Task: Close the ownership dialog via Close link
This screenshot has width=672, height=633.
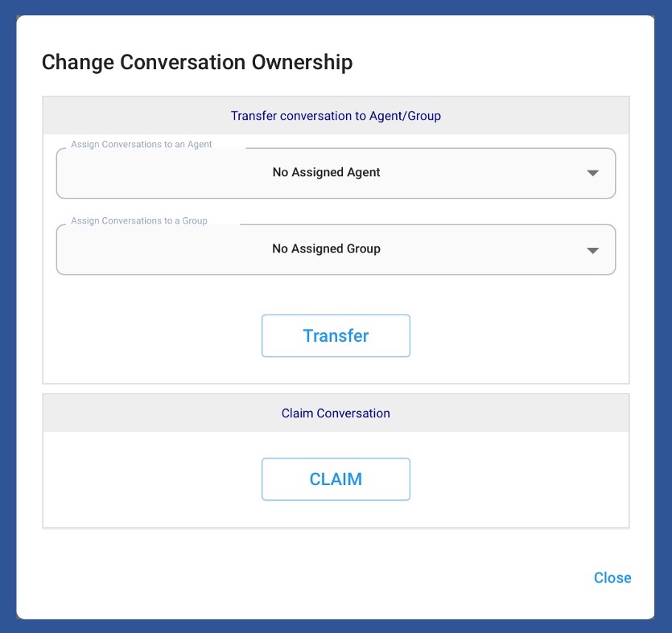Action: (612, 578)
